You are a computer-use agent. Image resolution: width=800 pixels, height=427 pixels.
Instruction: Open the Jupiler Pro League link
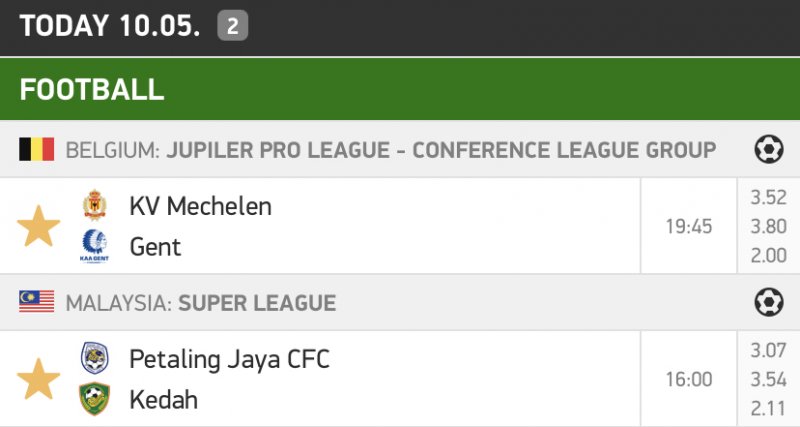coord(440,150)
